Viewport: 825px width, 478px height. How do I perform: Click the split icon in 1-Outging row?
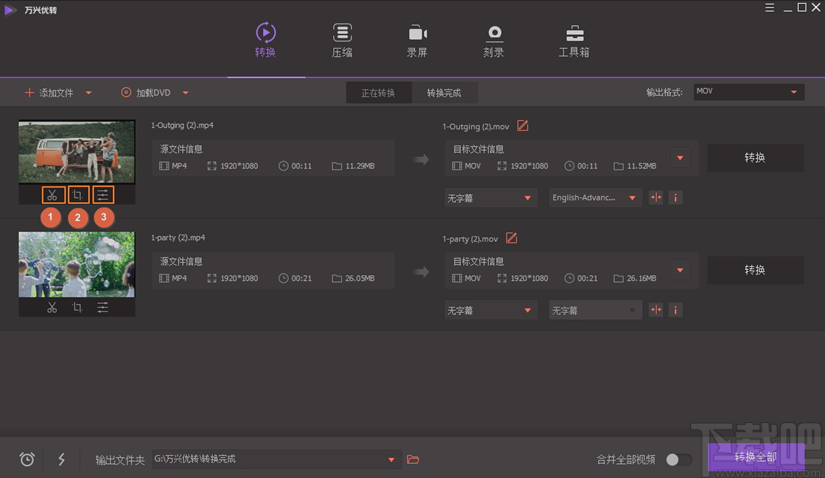(x=656, y=197)
